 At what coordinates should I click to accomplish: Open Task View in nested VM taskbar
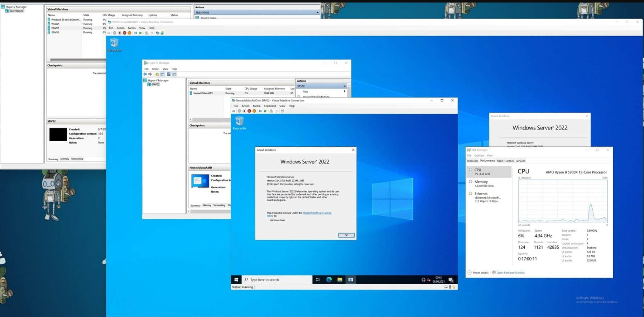317,280
